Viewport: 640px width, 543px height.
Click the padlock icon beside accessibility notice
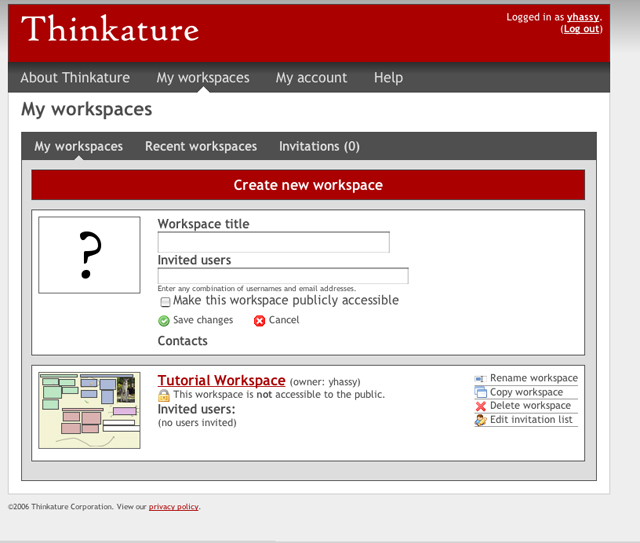coord(164,395)
